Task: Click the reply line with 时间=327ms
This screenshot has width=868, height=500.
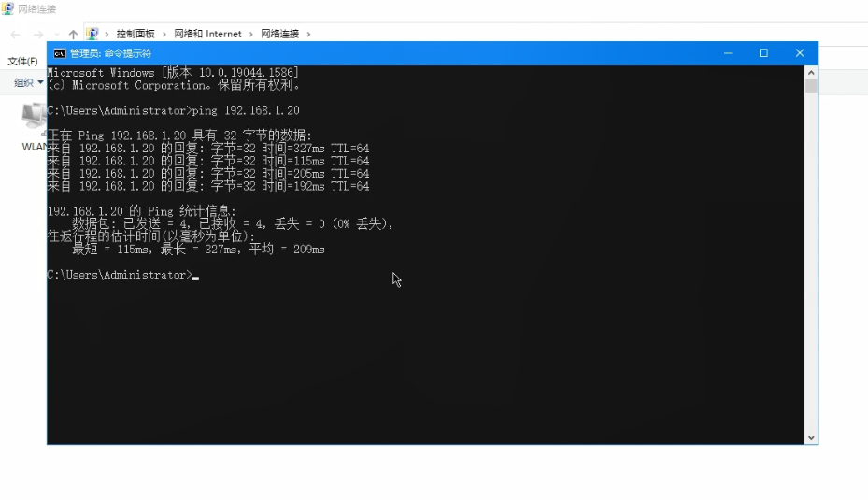Action: [x=208, y=149]
